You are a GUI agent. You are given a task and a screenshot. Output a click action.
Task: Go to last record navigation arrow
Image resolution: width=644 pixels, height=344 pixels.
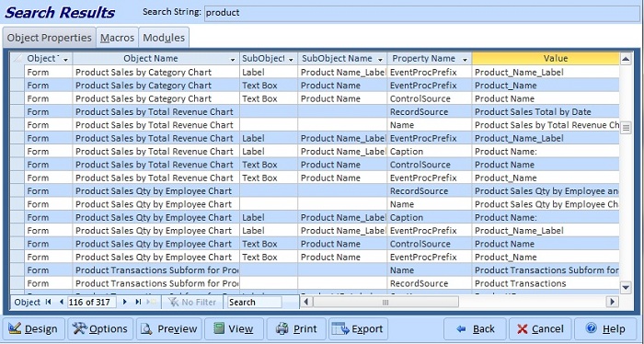138,302
